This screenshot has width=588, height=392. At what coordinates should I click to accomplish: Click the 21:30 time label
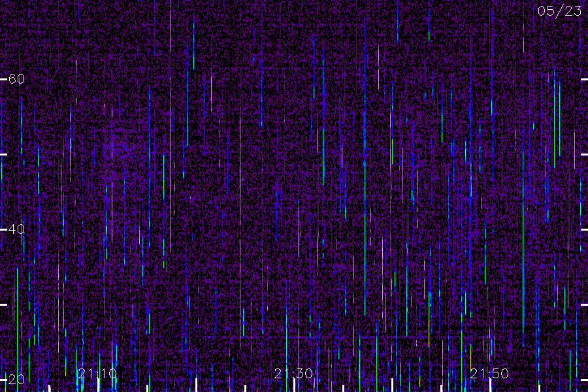(x=293, y=374)
